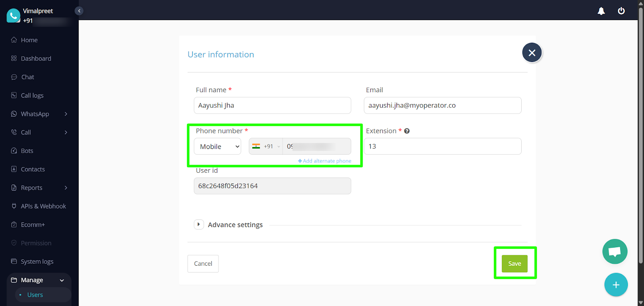
Task: Open Call logs from the sidebar
Action: (x=32, y=95)
